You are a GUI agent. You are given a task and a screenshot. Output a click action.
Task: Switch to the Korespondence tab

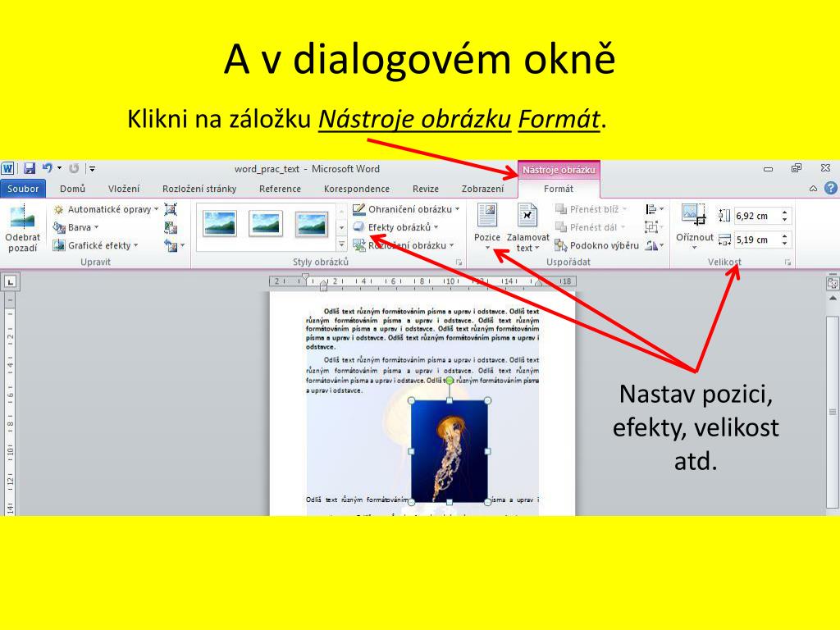357,189
